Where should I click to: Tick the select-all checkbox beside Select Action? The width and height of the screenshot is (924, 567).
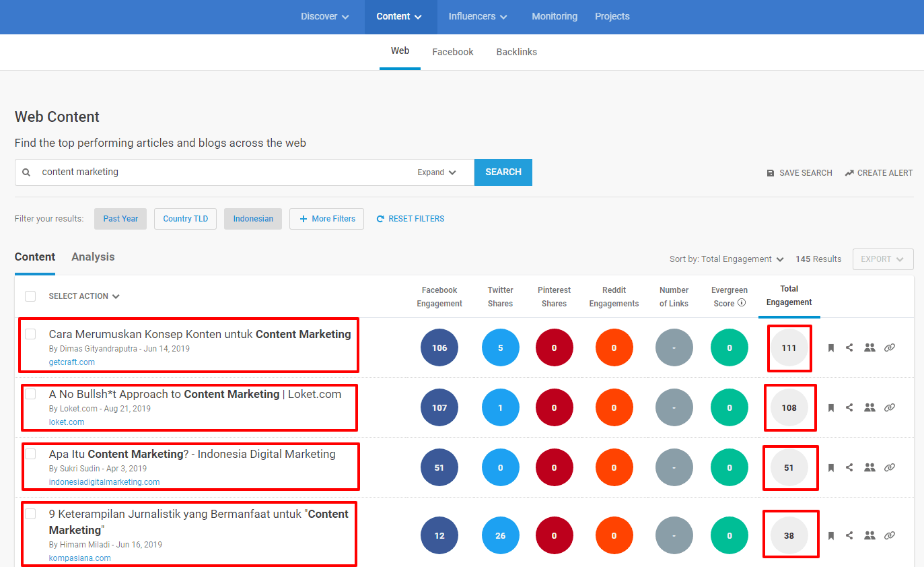(30, 296)
